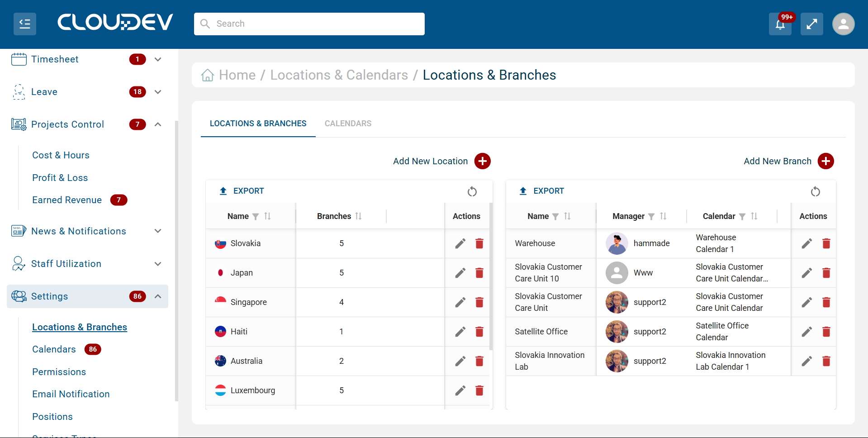
Task: Edit the Haiti location
Action: pos(460,332)
